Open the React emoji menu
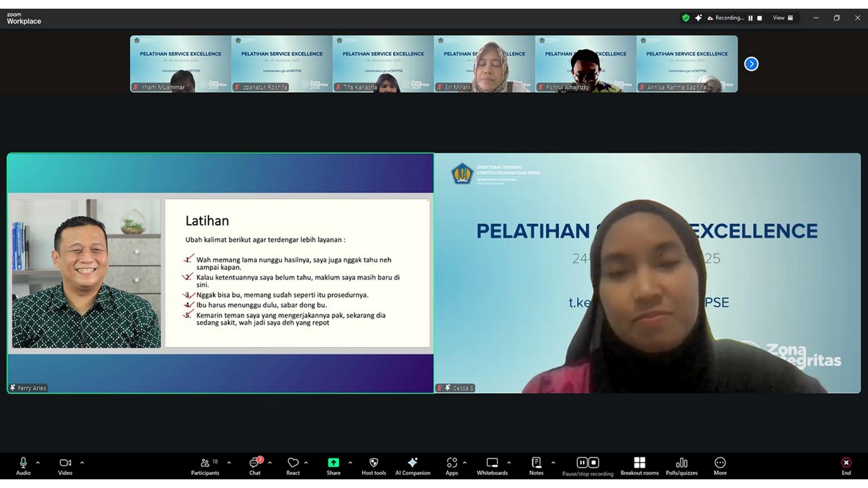 click(293, 466)
